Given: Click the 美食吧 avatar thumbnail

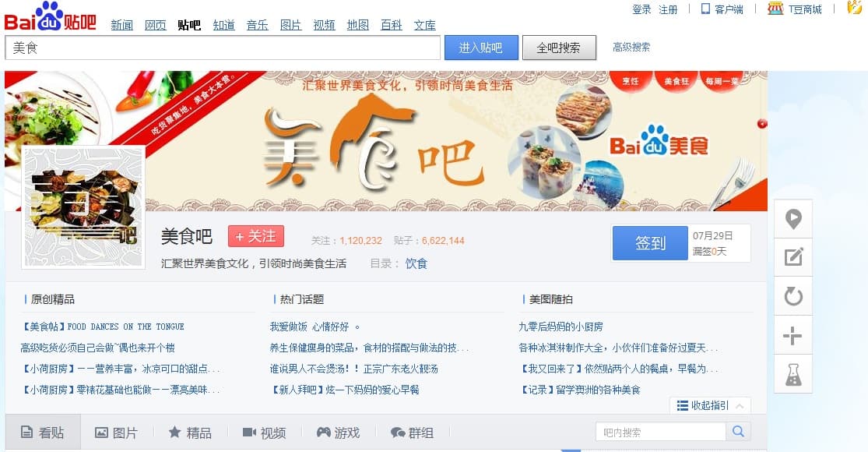Looking at the screenshot, I should click(83, 207).
